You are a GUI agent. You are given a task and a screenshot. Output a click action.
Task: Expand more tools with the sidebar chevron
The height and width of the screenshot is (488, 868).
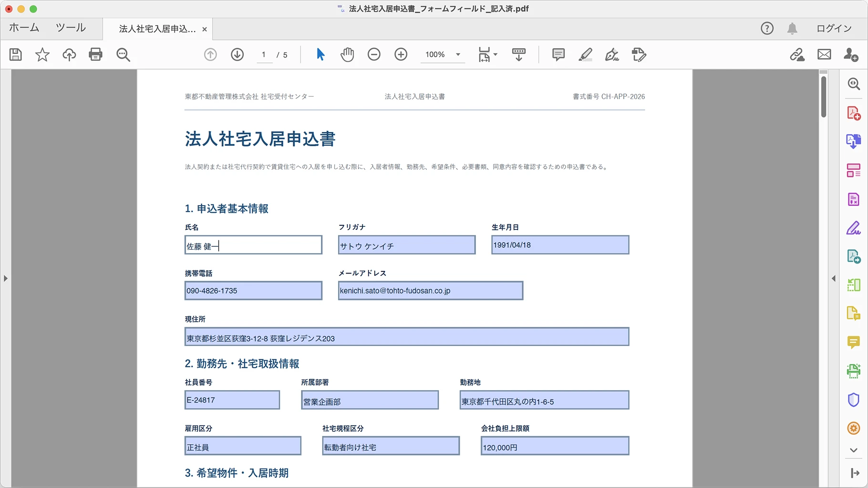(854, 450)
